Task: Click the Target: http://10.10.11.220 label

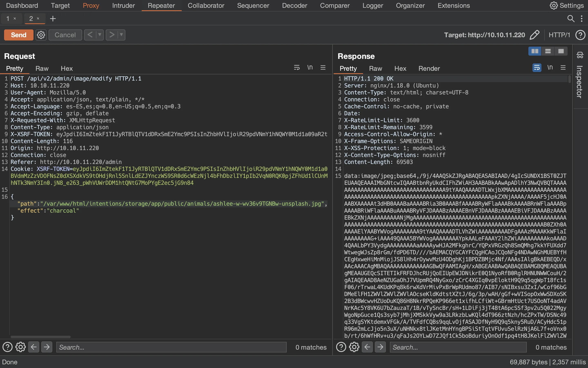Action: click(x=484, y=35)
